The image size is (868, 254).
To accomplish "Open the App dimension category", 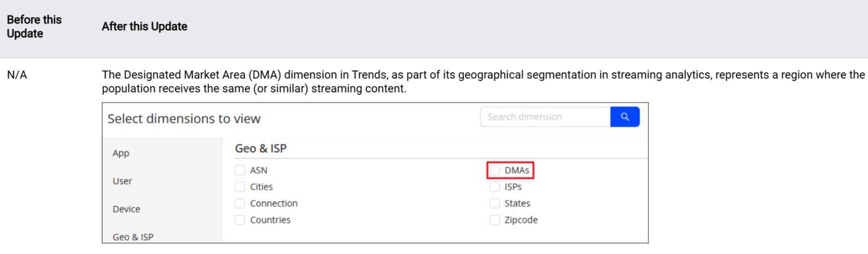I will pyautogui.click(x=121, y=153).
